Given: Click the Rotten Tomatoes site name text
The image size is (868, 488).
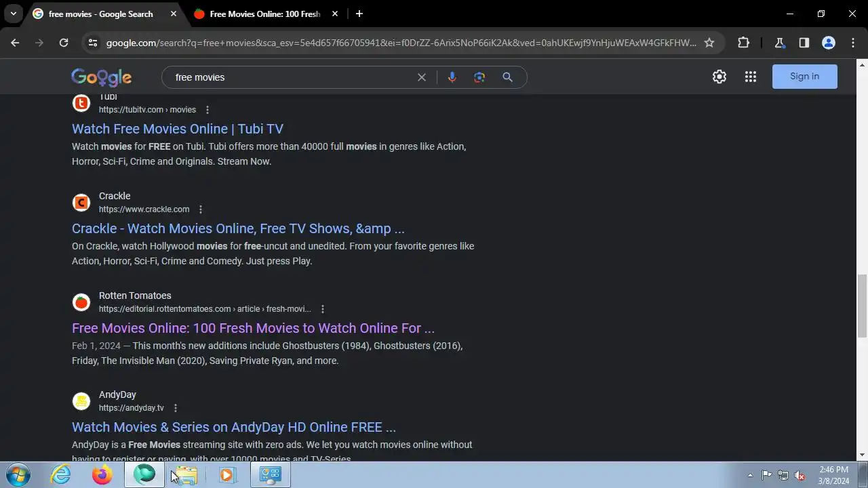Looking at the screenshot, I should tap(135, 296).
